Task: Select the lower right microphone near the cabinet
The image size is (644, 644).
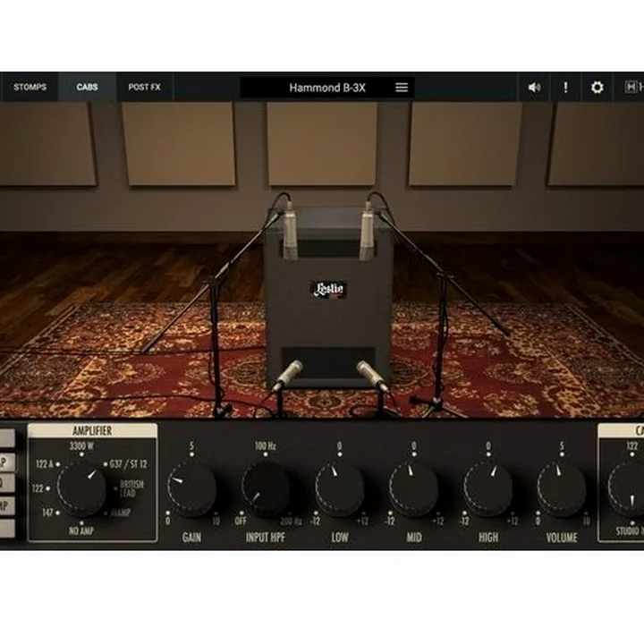Action: click(x=372, y=377)
